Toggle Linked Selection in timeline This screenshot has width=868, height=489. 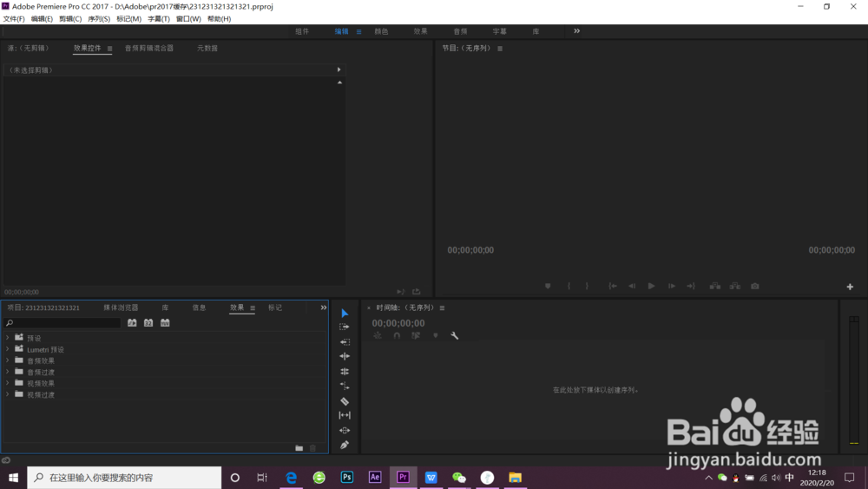(x=416, y=335)
